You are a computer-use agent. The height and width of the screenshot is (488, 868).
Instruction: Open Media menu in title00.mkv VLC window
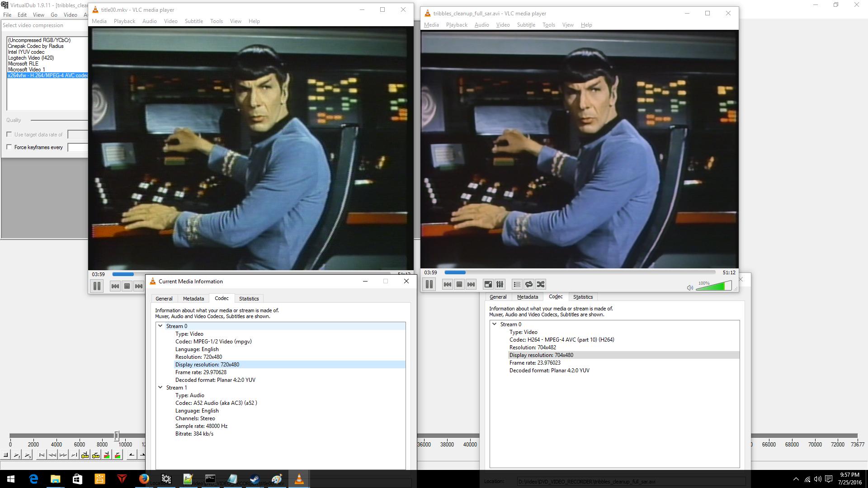tap(99, 21)
